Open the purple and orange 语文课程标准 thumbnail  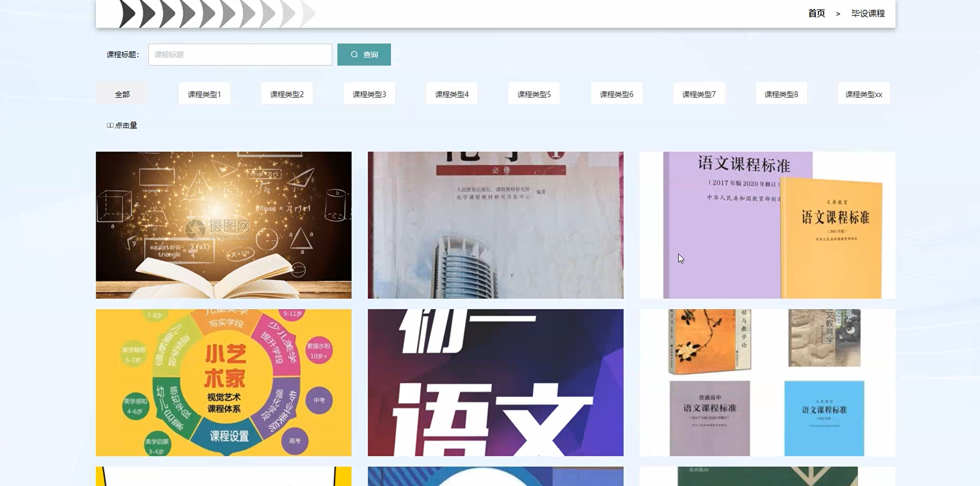tap(767, 225)
